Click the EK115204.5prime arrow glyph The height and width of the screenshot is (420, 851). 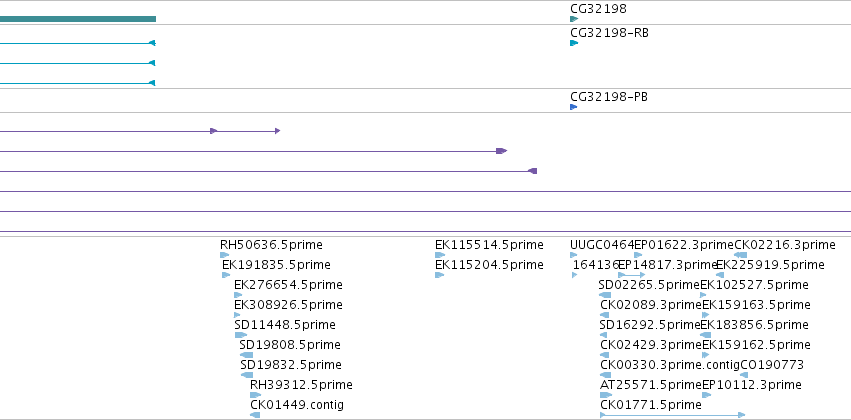[x=440, y=275]
